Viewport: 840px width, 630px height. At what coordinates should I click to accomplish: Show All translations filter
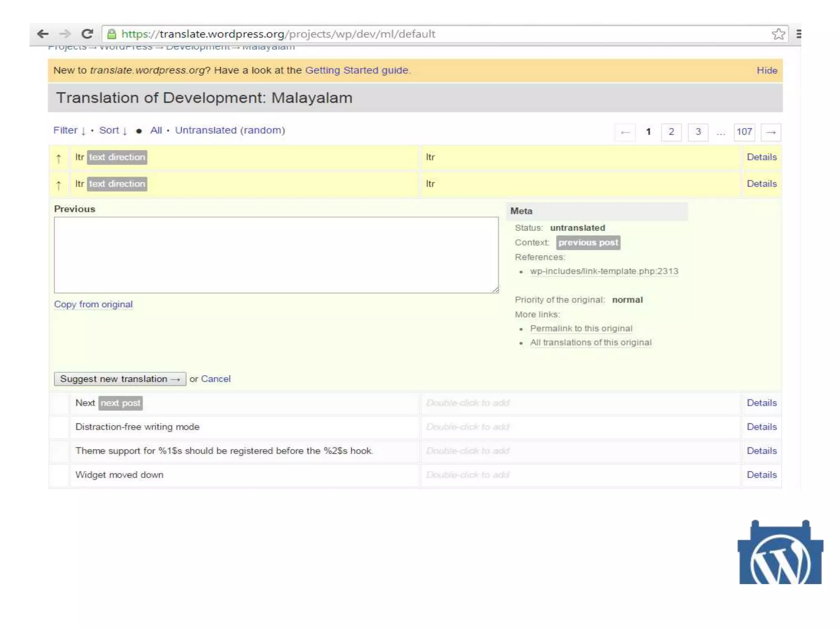tap(156, 130)
